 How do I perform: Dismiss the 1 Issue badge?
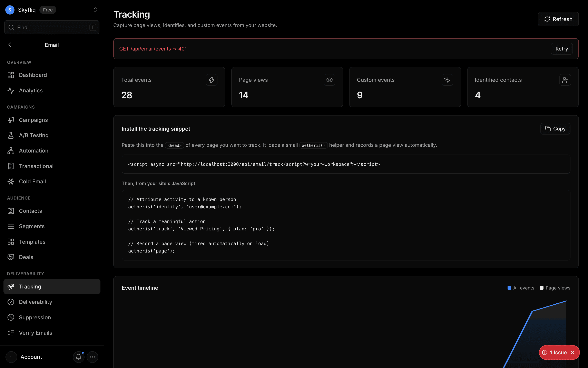coord(572,352)
